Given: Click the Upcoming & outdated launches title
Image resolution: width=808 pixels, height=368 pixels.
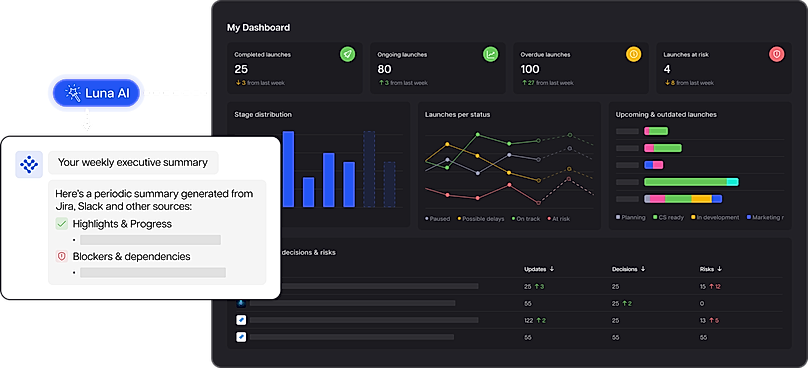Looking at the screenshot, I should 666,114.
